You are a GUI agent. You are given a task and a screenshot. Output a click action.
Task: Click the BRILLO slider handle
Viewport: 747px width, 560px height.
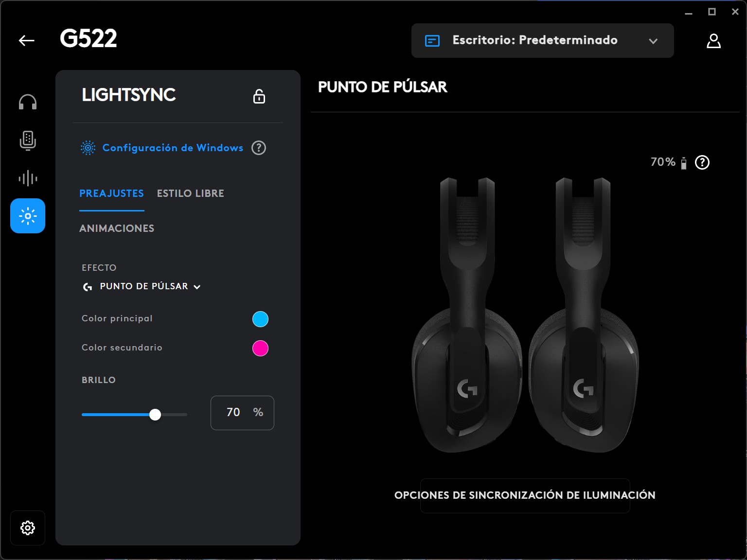[155, 415]
